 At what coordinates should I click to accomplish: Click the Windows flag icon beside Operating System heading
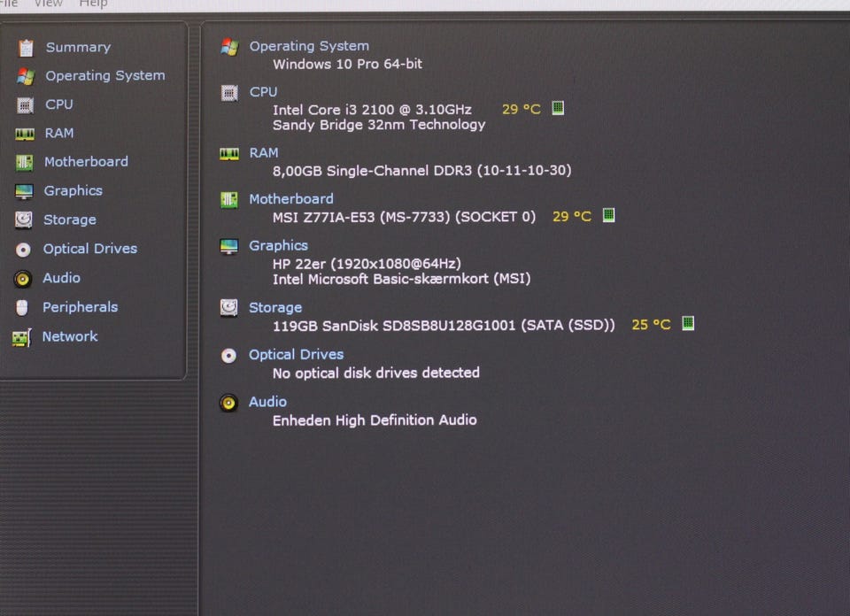pos(230,47)
